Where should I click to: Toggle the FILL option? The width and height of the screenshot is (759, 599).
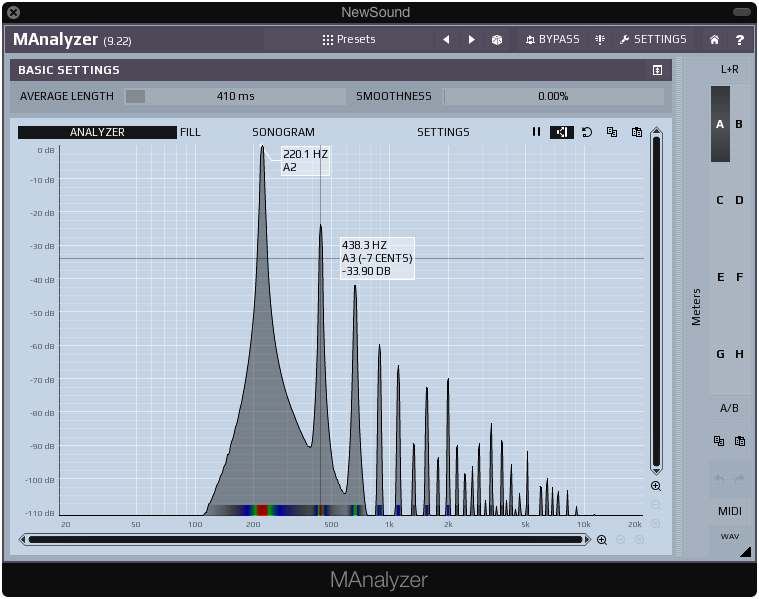click(190, 132)
